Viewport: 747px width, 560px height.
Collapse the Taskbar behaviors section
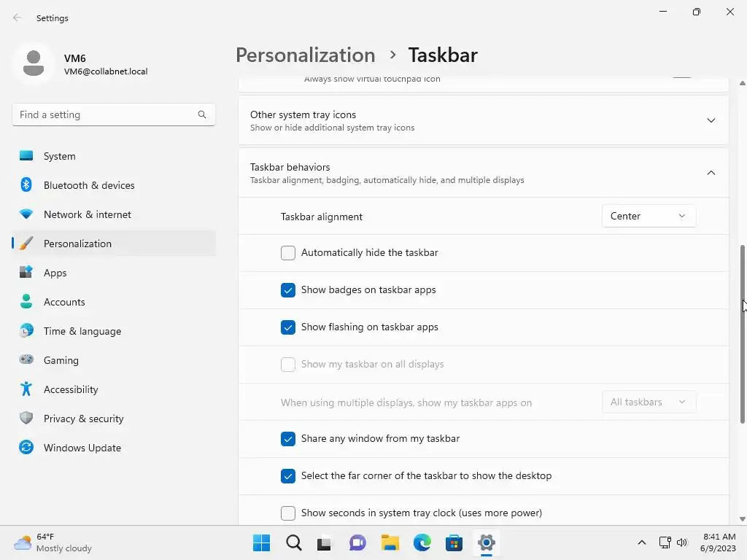pos(711,172)
